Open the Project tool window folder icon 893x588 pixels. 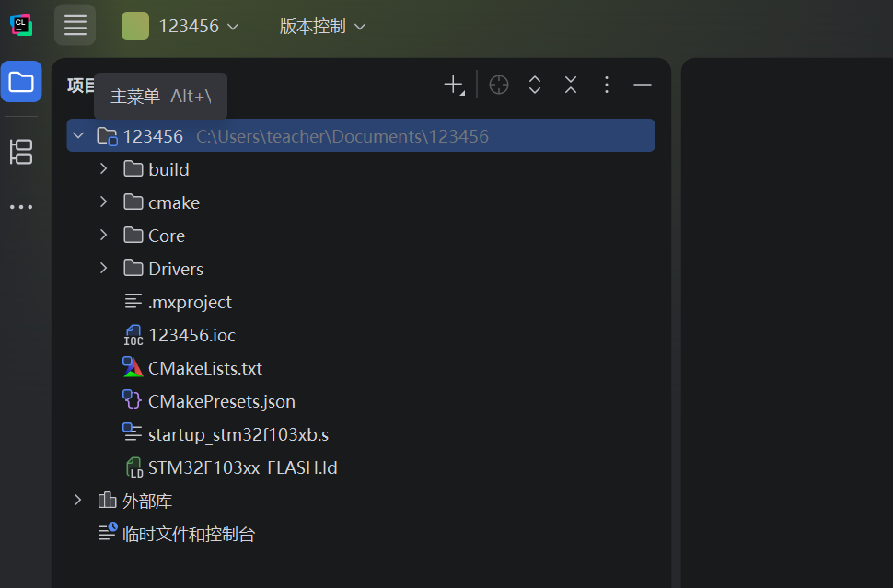click(x=21, y=81)
